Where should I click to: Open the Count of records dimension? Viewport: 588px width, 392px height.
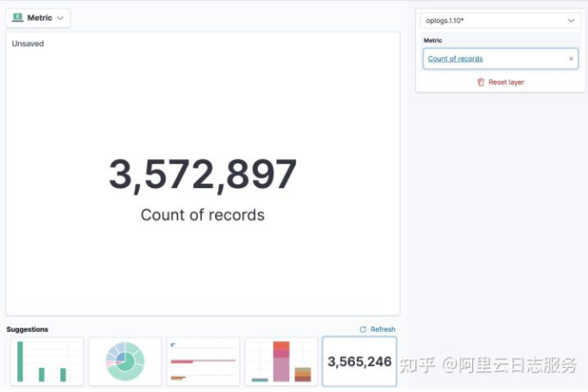(x=455, y=59)
